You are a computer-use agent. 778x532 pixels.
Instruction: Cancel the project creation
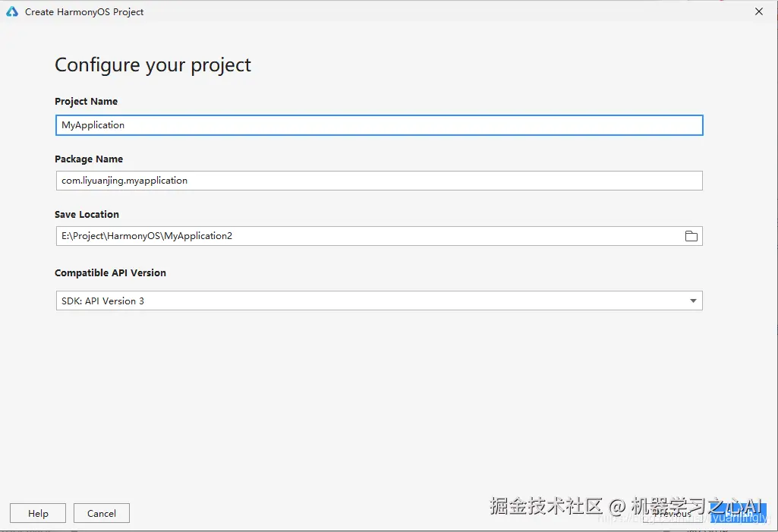coord(101,514)
